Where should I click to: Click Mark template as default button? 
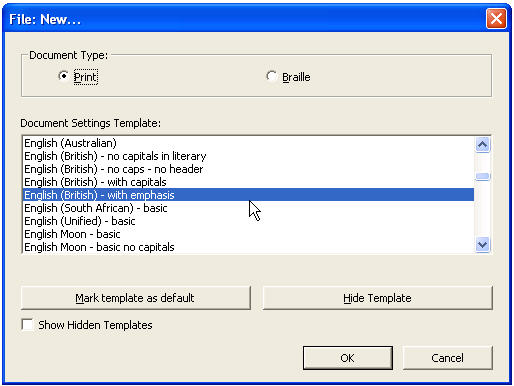[x=135, y=298]
